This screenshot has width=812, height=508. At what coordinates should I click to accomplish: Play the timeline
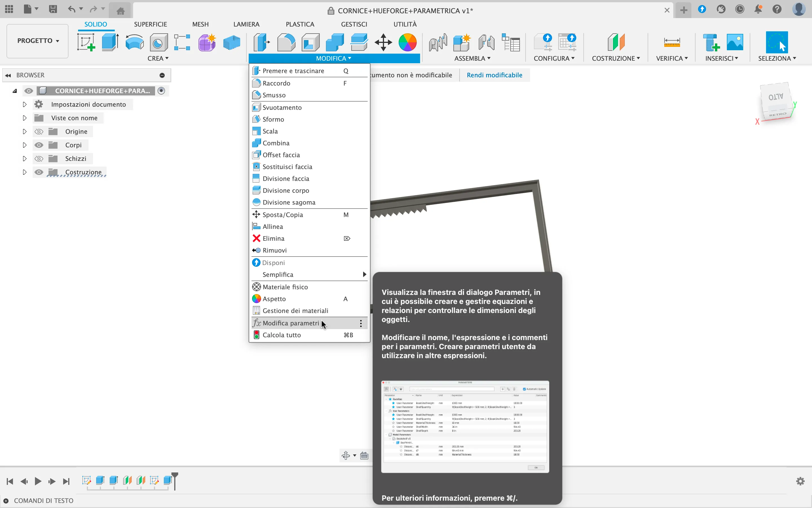[x=38, y=481]
